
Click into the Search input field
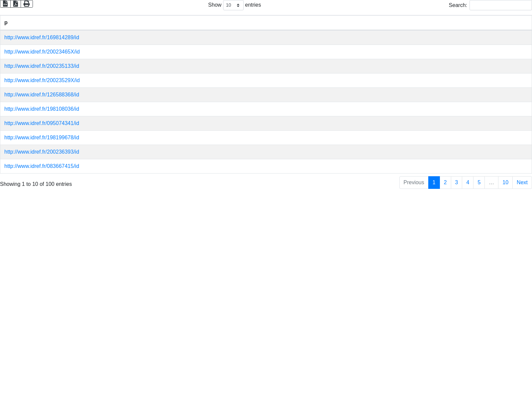click(x=500, y=5)
